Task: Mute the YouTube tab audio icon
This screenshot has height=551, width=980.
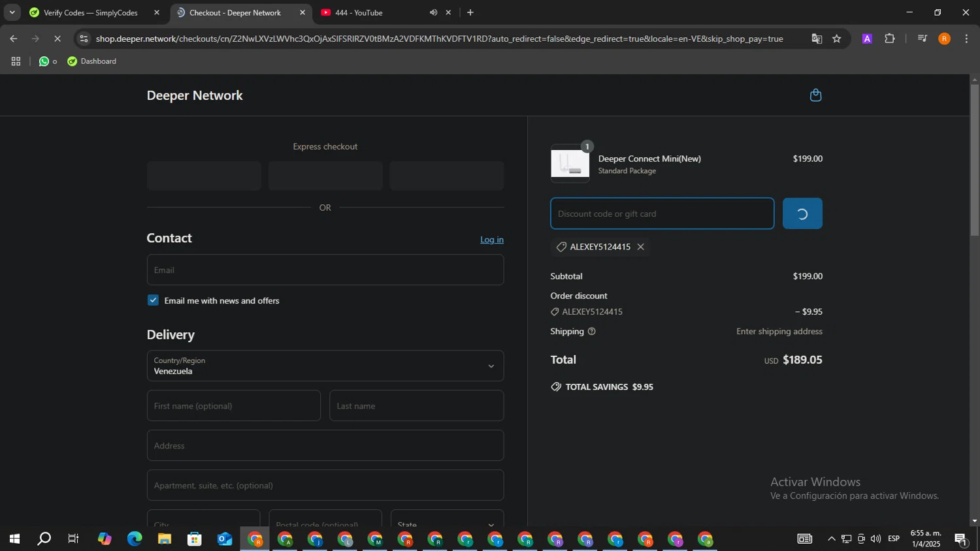Action: pos(433,12)
